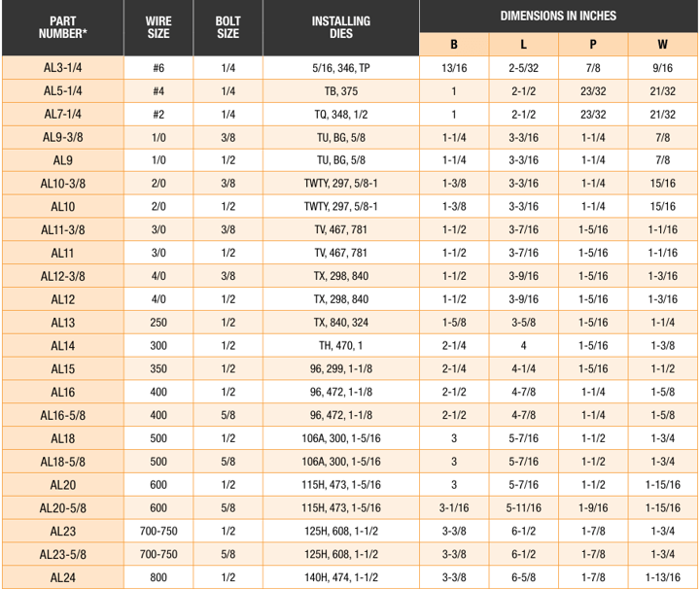This screenshot has width=700, height=589.
Task: Select the P dimension sub-header
Action: (x=593, y=45)
